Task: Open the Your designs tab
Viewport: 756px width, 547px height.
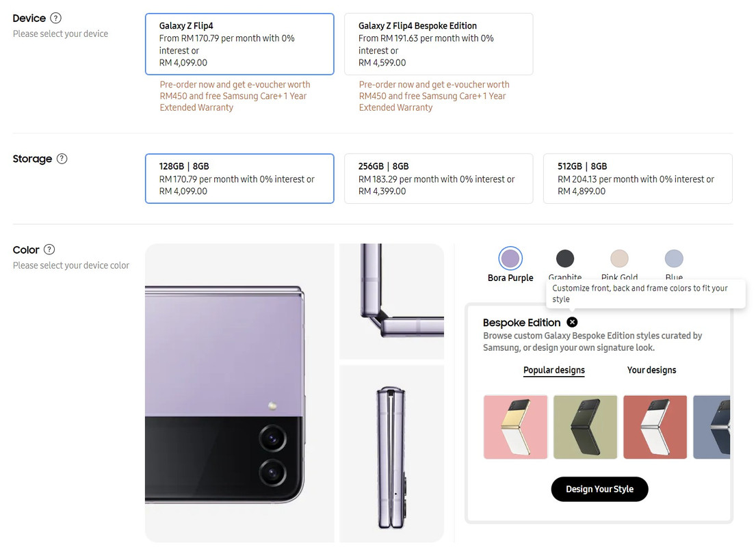Action: pos(651,370)
